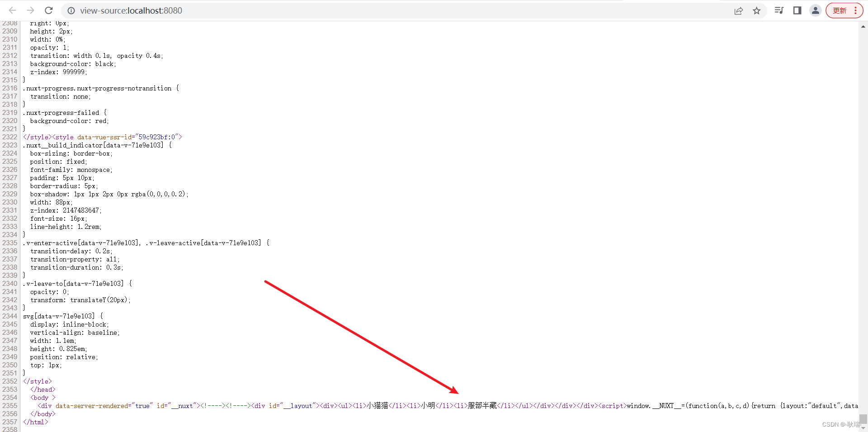Click the list item text 服部半藏
The image size is (868, 432).
482,406
